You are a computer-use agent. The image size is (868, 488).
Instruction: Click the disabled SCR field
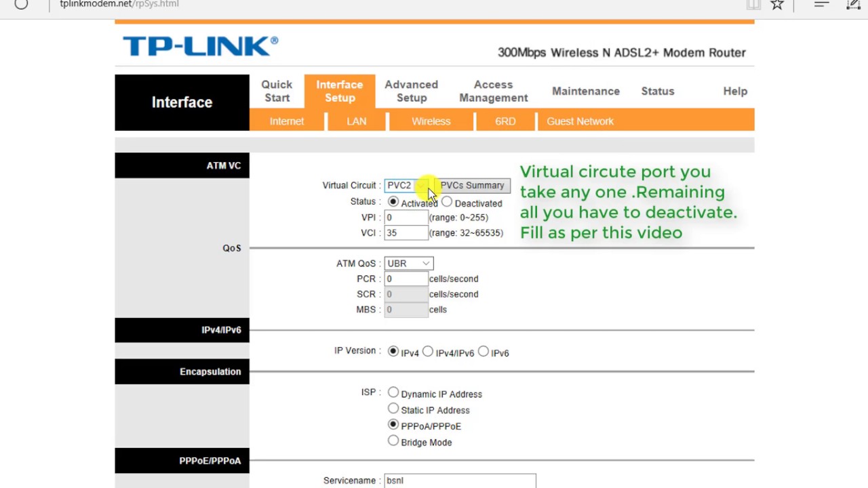(406, 294)
